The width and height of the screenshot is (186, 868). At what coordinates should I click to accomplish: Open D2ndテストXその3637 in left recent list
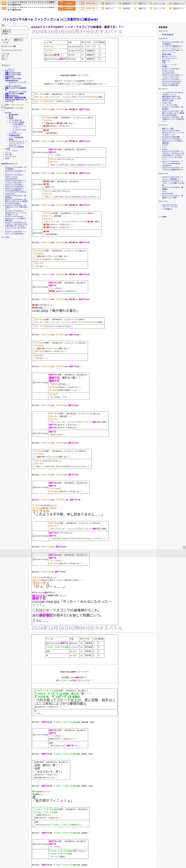click(15, 233)
